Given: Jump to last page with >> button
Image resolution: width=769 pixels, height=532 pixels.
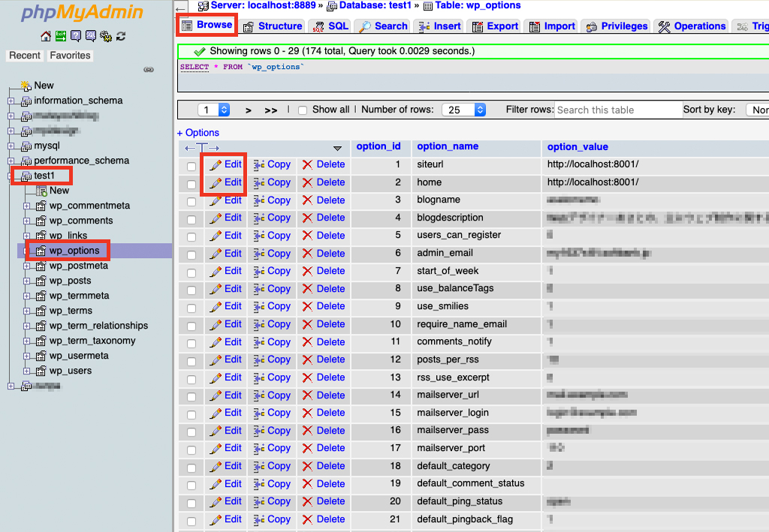Looking at the screenshot, I should [x=270, y=110].
